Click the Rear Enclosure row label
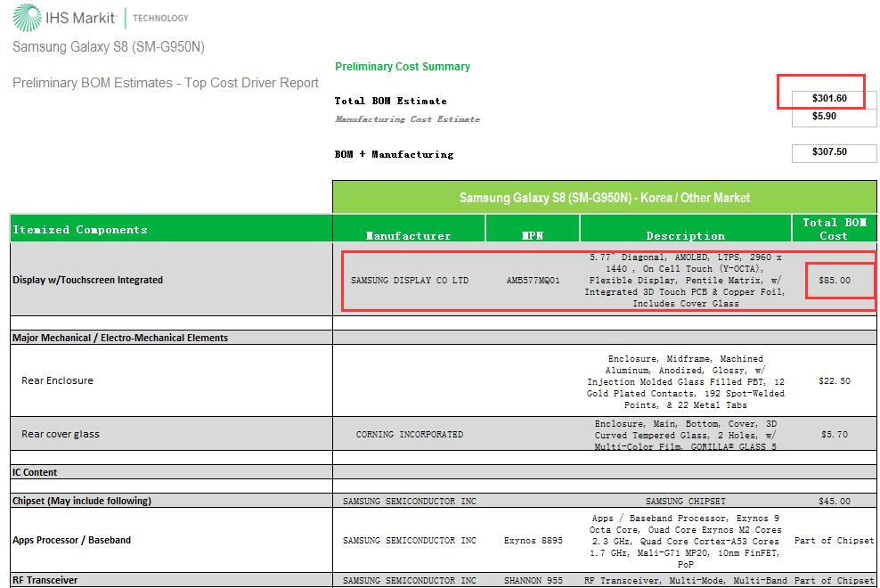Screen dimensions: 880x588 click(57, 380)
